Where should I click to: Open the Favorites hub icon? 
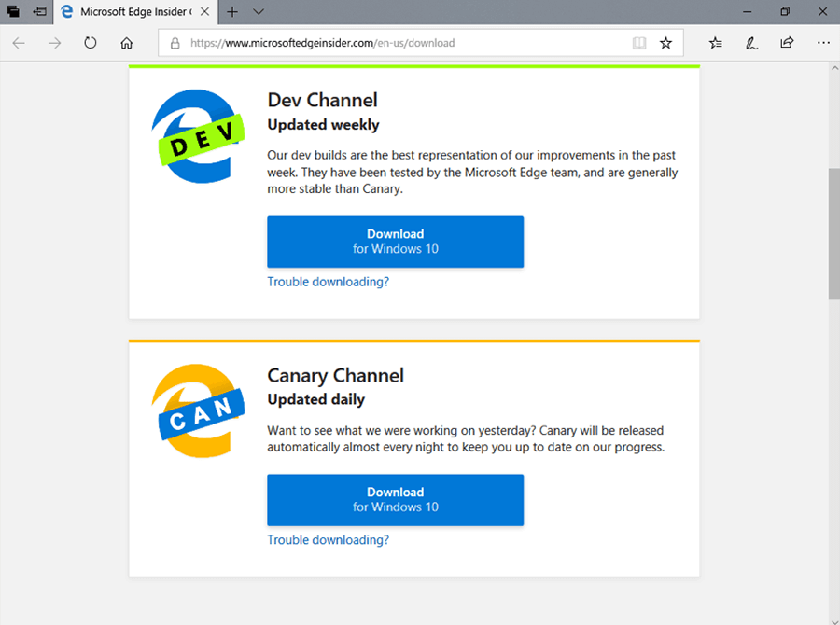(x=716, y=43)
